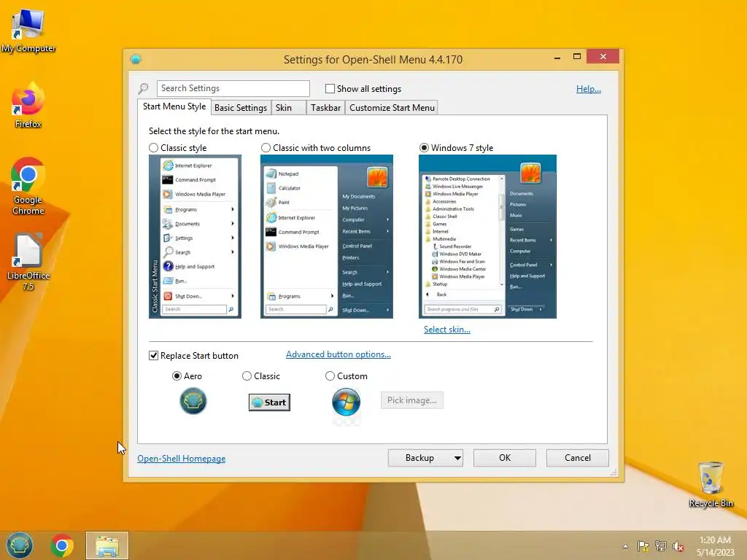Switch to the Start Menu Style tab
This screenshot has width=747, height=560.
(174, 106)
